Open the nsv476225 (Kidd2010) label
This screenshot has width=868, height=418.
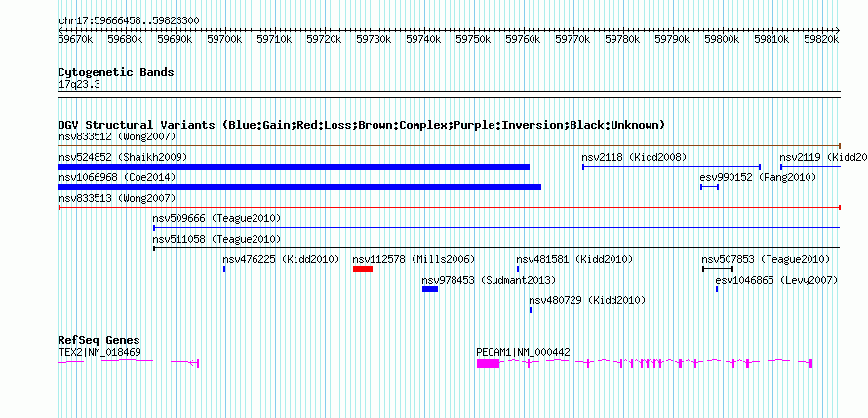point(281,259)
